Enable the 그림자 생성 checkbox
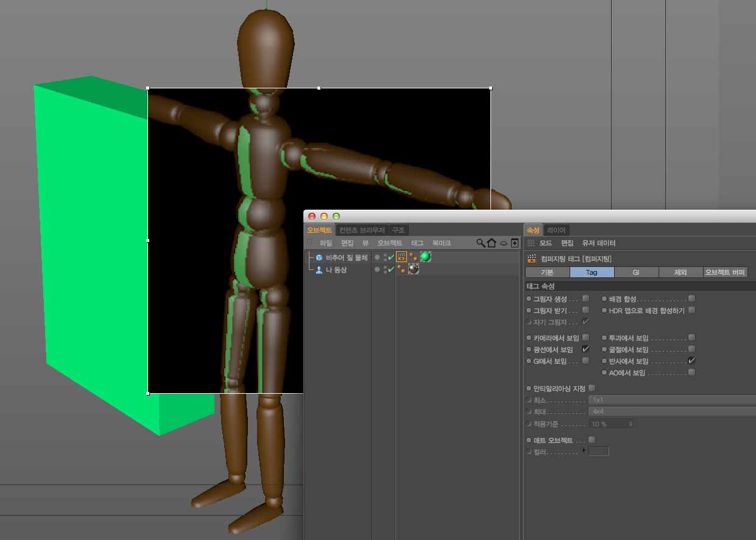Image resolution: width=756 pixels, height=540 pixels. click(x=585, y=299)
